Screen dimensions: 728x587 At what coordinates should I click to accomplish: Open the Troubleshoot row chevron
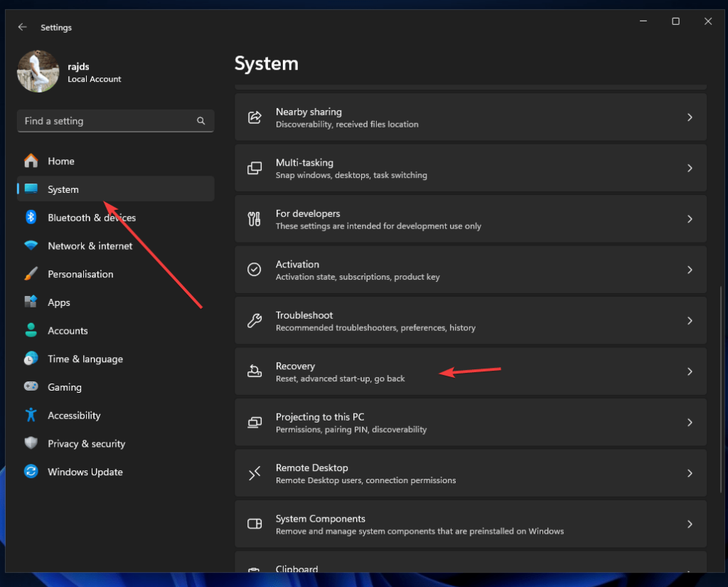[690, 321]
